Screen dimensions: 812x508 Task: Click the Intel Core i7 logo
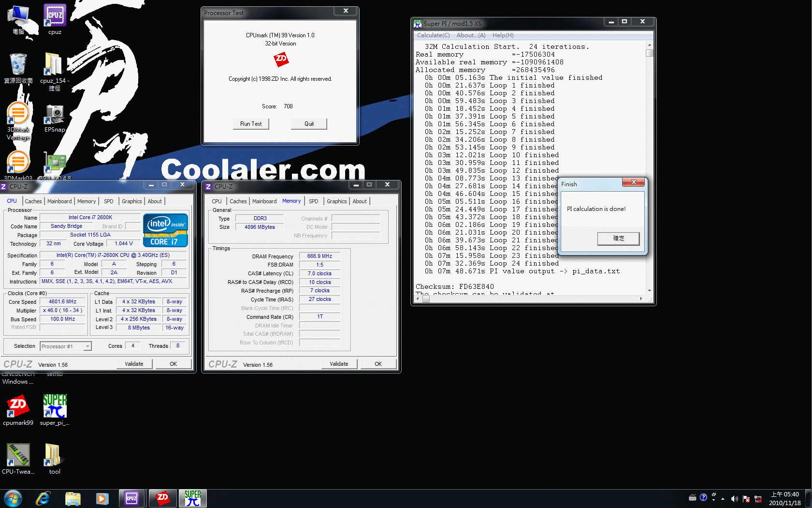click(165, 230)
